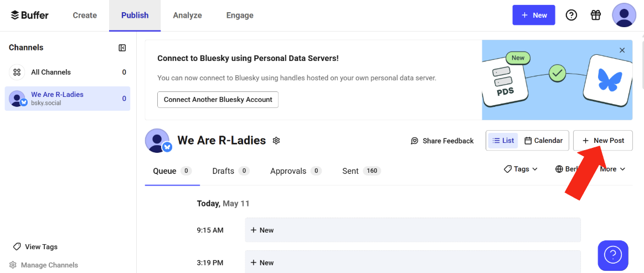Click the All Channels grid icon
644x273 pixels.
click(x=17, y=72)
